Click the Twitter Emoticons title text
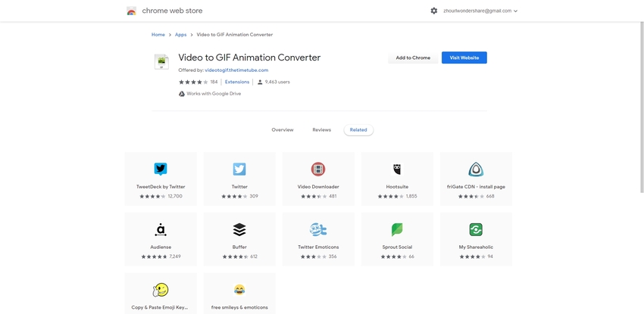The width and height of the screenshot is (644, 314). tap(318, 247)
